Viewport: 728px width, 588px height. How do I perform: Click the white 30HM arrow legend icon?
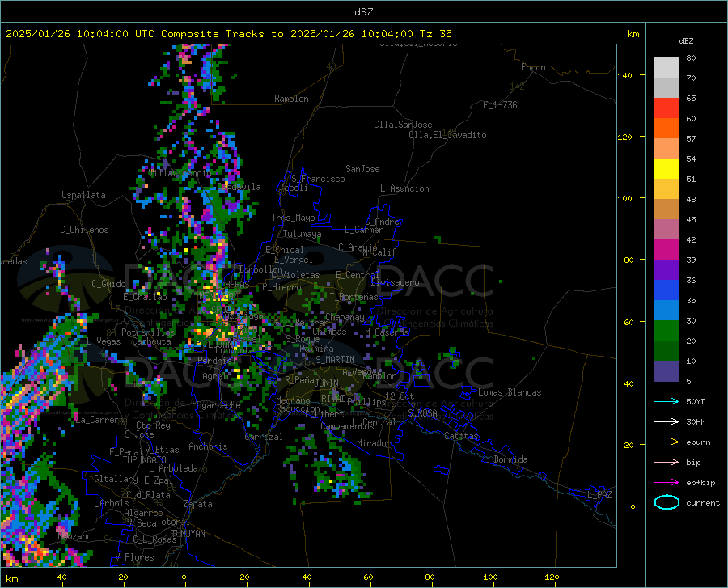point(667,422)
